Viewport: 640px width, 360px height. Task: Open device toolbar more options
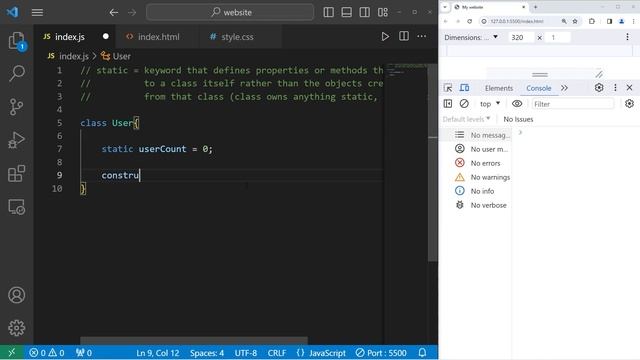tap(627, 37)
